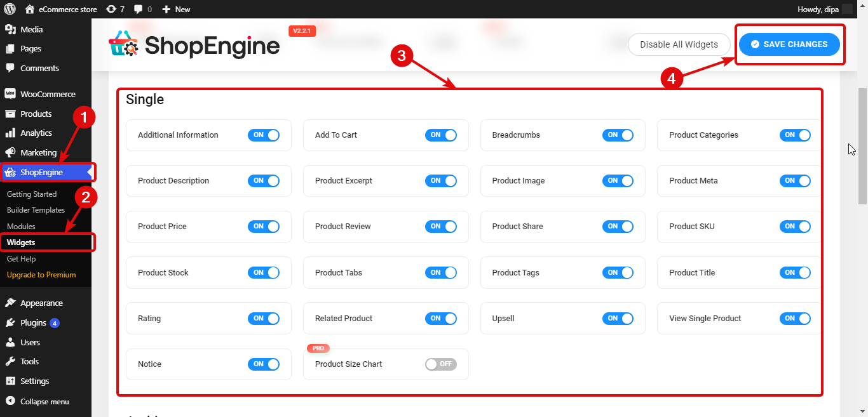Open Analytics via its chart icon
This screenshot has width=868, height=417.
pyautogui.click(x=11, y=133)
